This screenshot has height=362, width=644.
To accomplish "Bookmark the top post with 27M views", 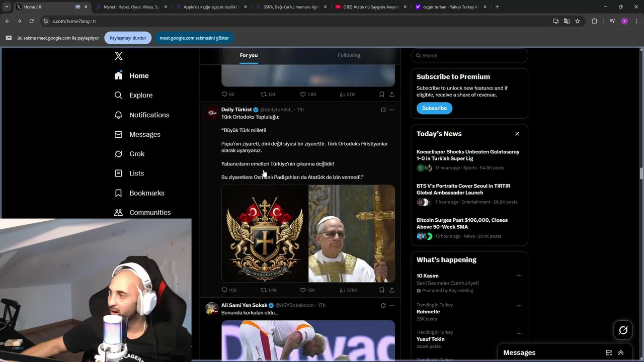I will point(382,94).
